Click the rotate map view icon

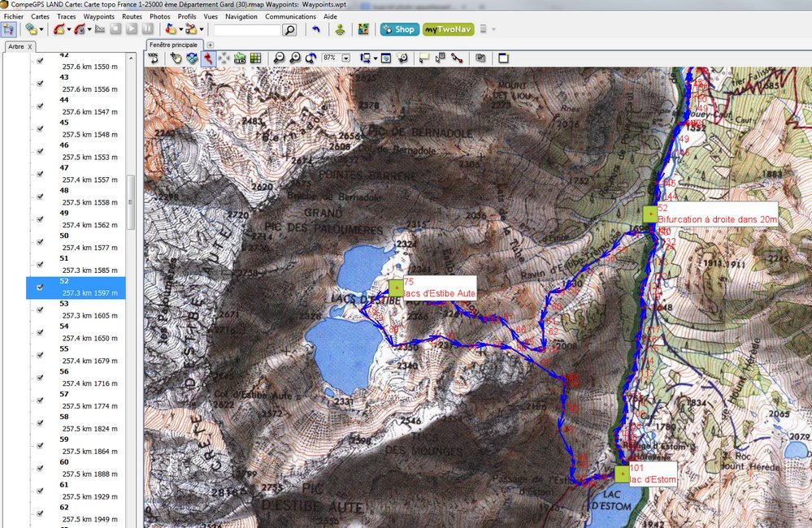[x=310, y=58]
